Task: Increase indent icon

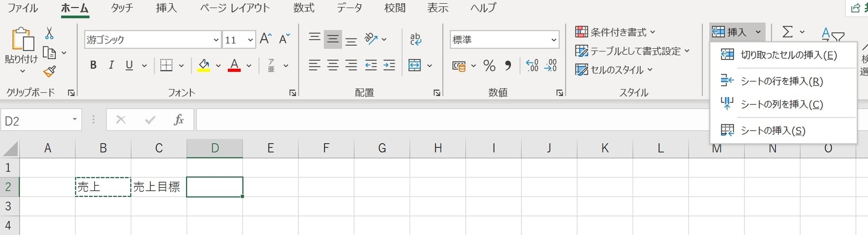Action: pyautogui.click(x=390, y=66)
